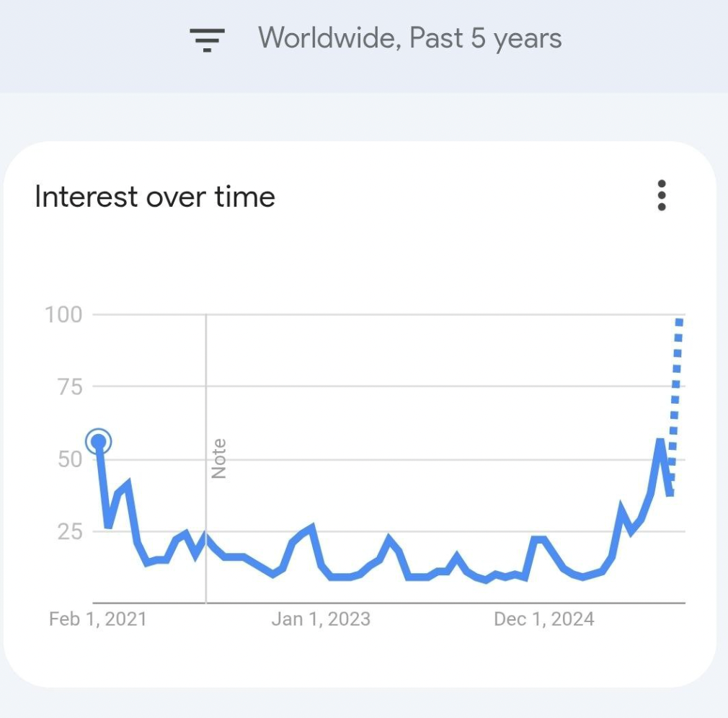Open the filter icon beside Worldwide
Screen dimensions: 728x718
(x=207, y=39)
